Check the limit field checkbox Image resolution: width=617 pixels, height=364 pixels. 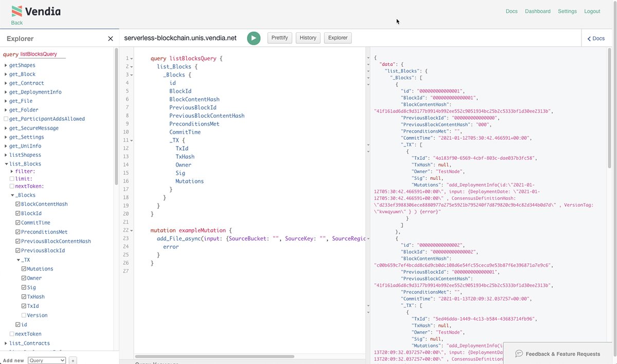11,178
